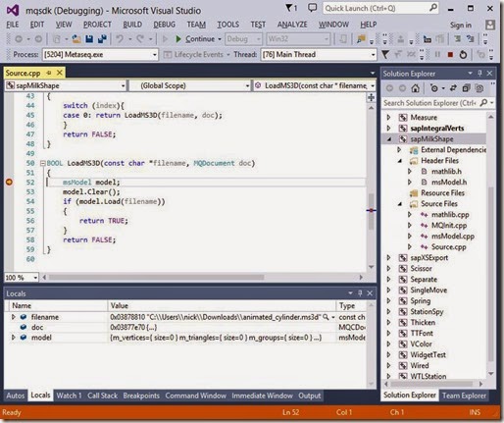Expand the model variable in Locals

pyautogui.click(x=14, y=337)
